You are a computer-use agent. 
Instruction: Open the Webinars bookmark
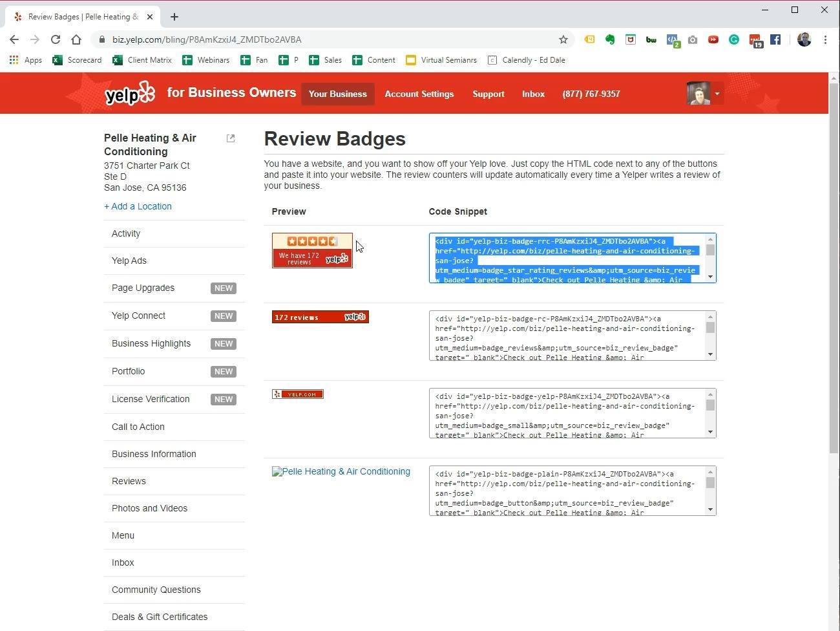coord(205,60)
